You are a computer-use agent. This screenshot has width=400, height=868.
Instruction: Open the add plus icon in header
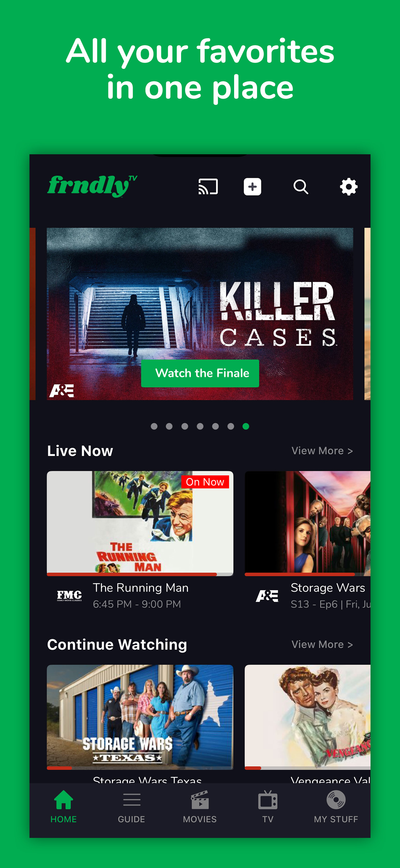(x=252, y=186)
